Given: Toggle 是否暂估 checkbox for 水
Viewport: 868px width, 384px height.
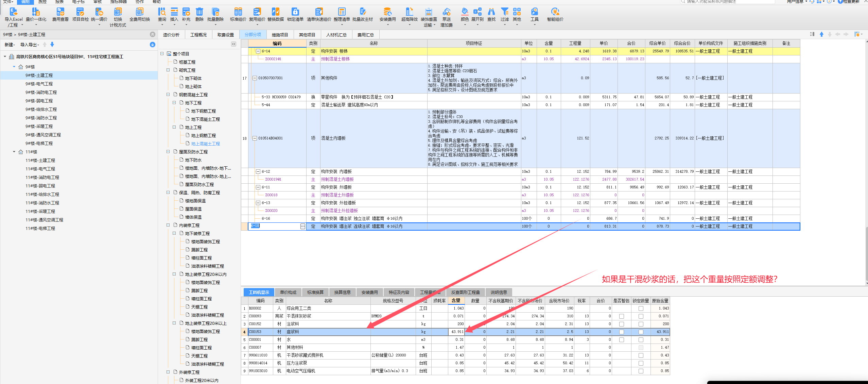Looking at the screenshot, I should pyautogui.click(x=622, y=340).
